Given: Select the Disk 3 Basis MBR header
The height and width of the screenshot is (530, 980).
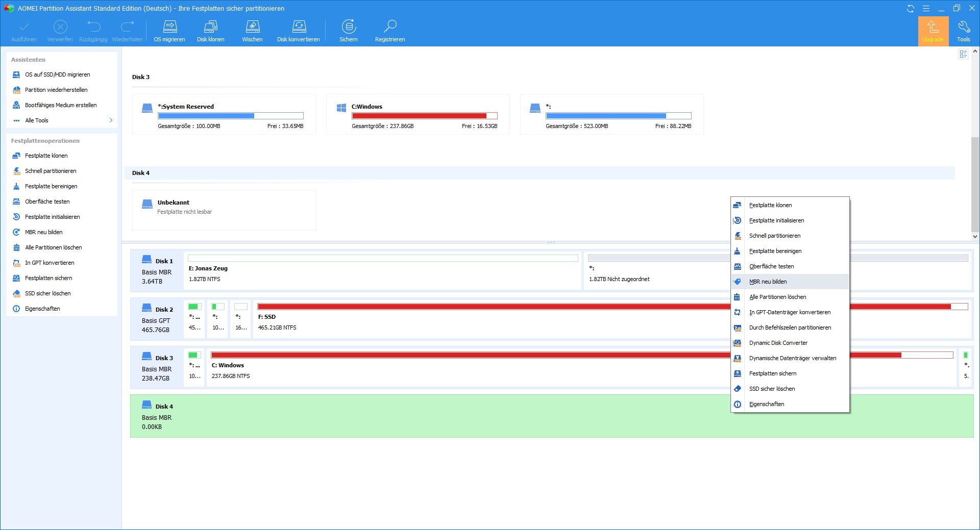Looking at the screenshot, I should point(157,367).
